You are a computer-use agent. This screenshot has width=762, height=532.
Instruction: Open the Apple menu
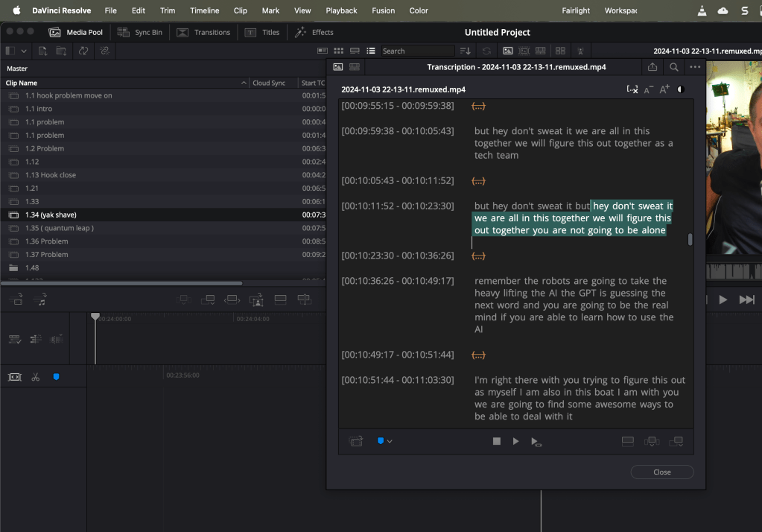click(16, 10)
